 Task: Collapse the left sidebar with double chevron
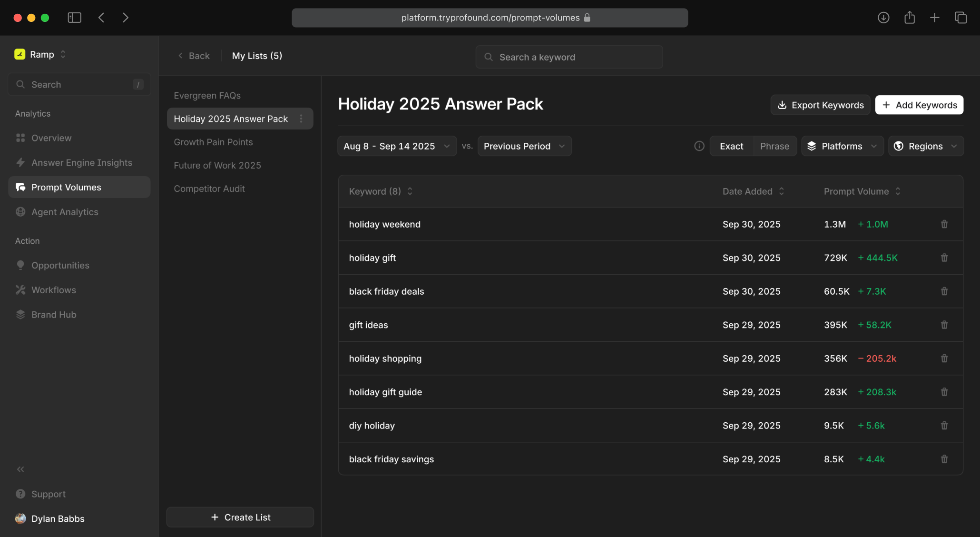click(20, 469)
